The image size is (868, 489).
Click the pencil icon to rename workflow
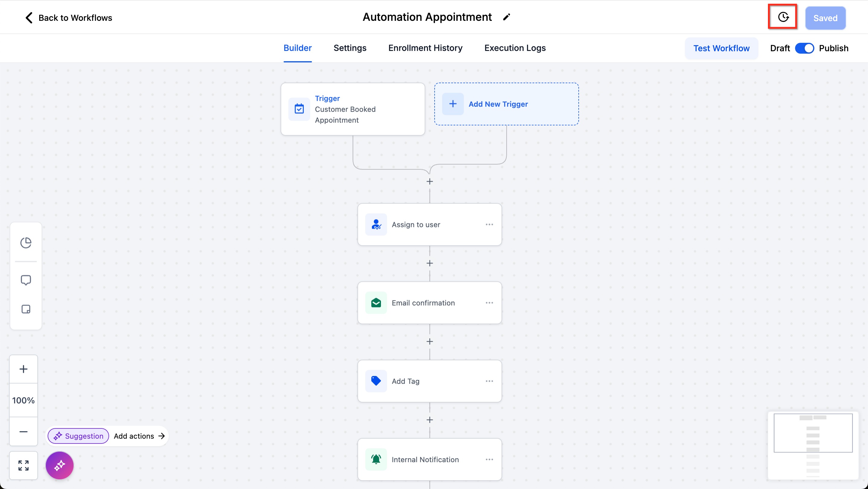[x=506, y=17]
